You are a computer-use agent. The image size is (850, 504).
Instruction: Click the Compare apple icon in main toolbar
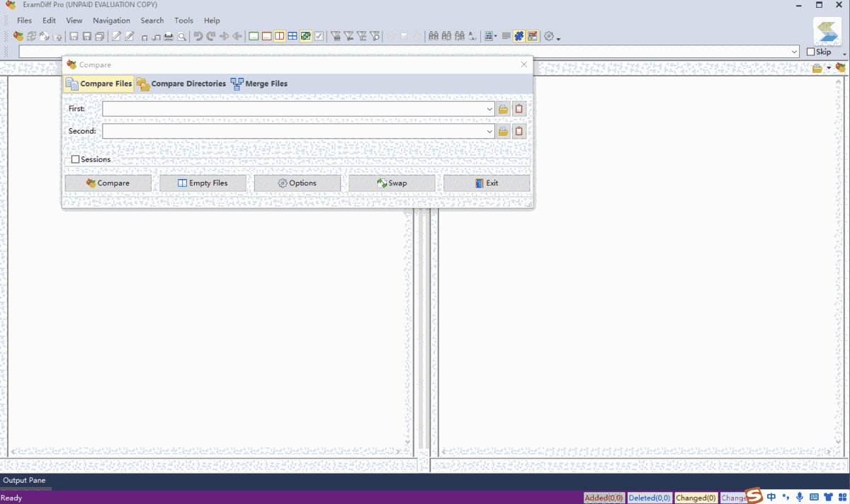18,36
